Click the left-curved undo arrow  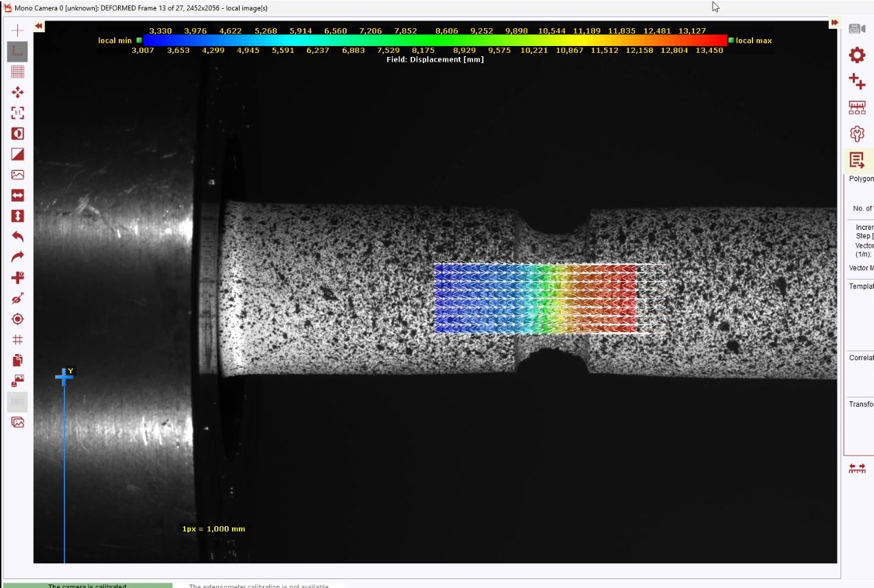point(18,237)
